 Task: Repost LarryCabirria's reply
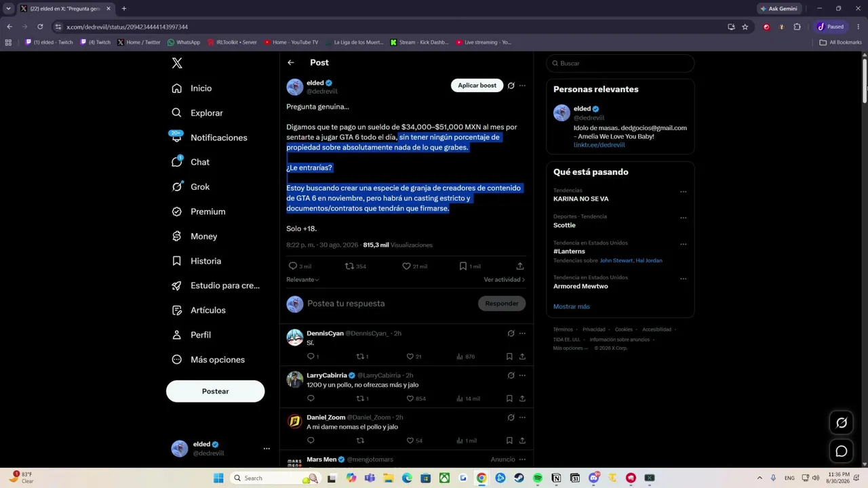tap(360, 399)
